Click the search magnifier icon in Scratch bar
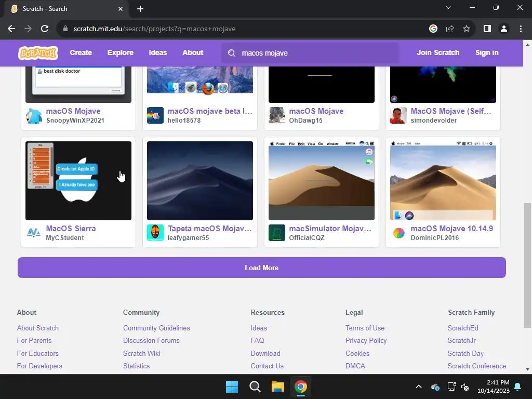 [232, 53]
